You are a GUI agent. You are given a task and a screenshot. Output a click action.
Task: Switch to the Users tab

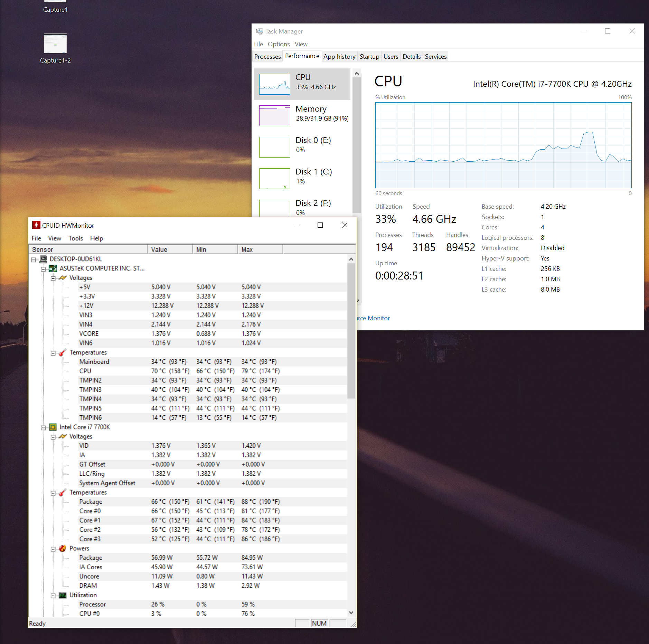point(391,57)
